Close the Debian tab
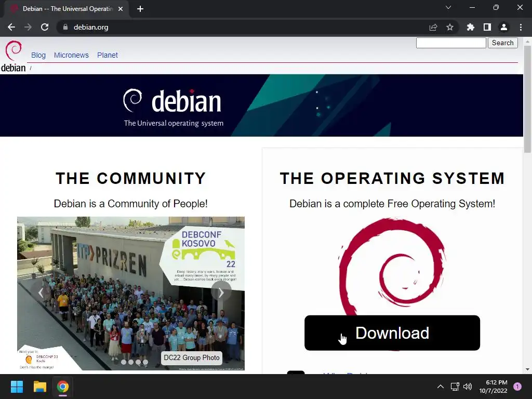532x399 pixels. [x=121, y=9]
